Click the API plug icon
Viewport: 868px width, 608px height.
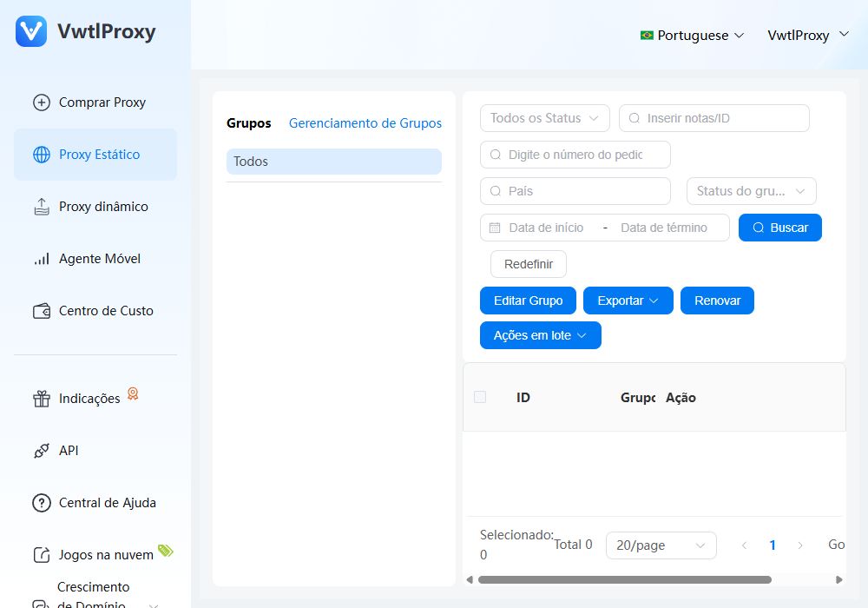[x=42, y=450]
